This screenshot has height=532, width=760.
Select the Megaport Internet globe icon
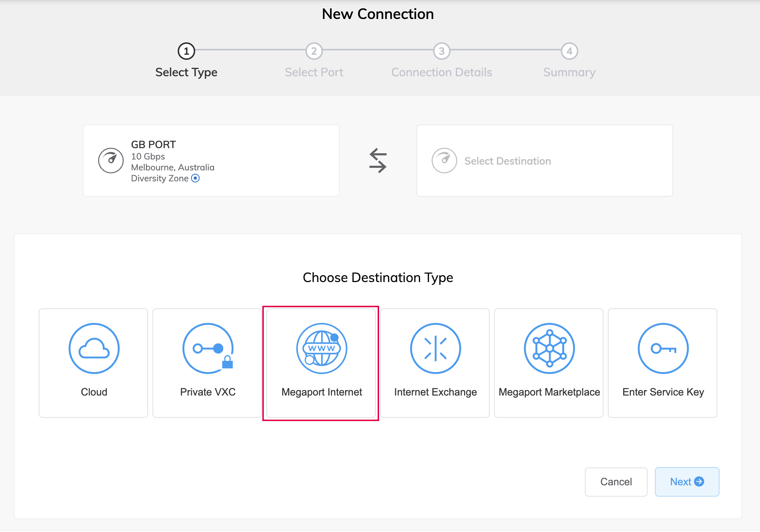pyautogui.click(x=321, y=348)
